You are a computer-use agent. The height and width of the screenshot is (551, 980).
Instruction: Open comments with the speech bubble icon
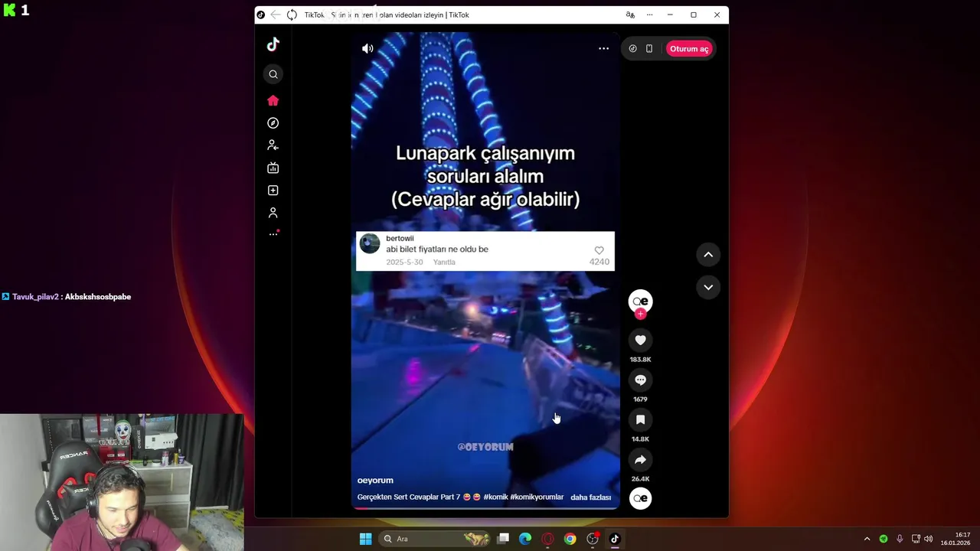point(641,380)
